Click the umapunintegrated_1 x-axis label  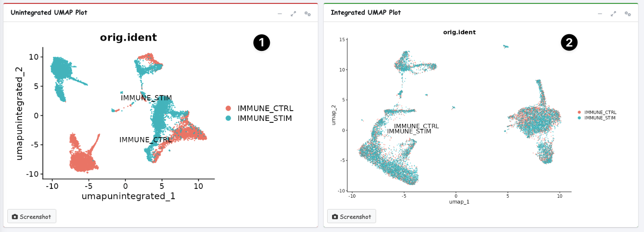click(128, 196)
